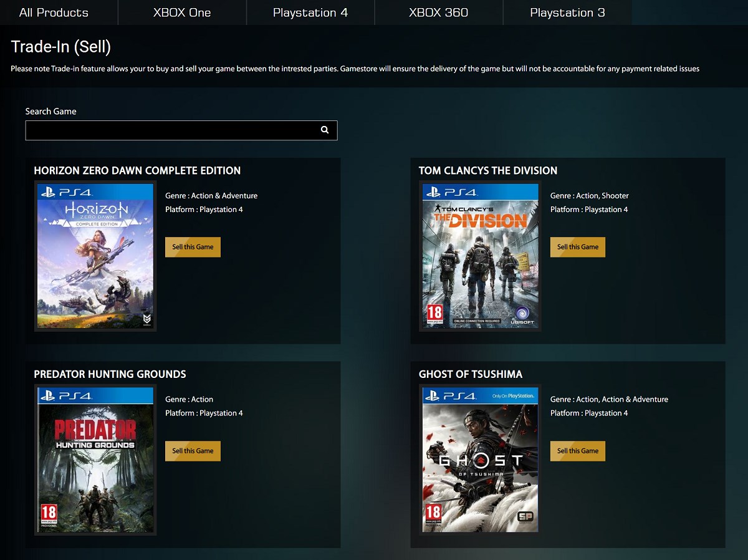Click Sell this Game for Ghost of Tsushima
The height and width of the screenshot is (560, 748).
pyautogui.click(x=577, y=450)
